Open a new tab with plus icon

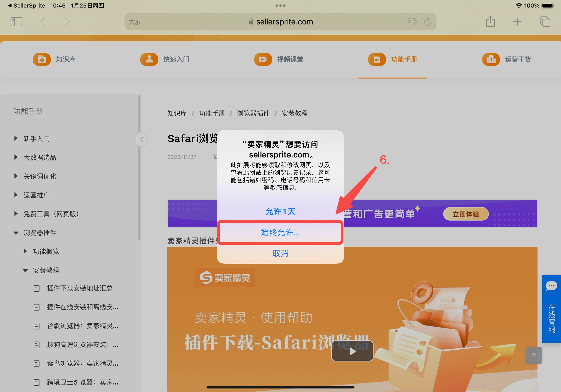(x=517, y=22)
